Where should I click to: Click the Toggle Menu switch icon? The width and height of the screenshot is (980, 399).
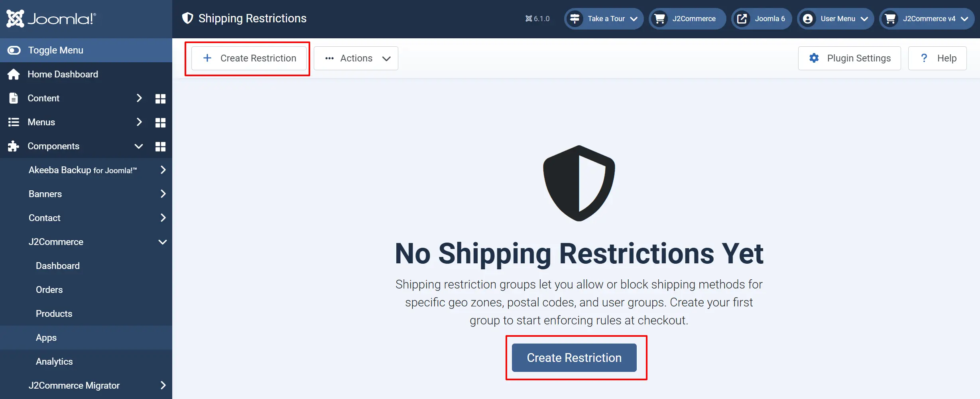[x=14, y=50]
